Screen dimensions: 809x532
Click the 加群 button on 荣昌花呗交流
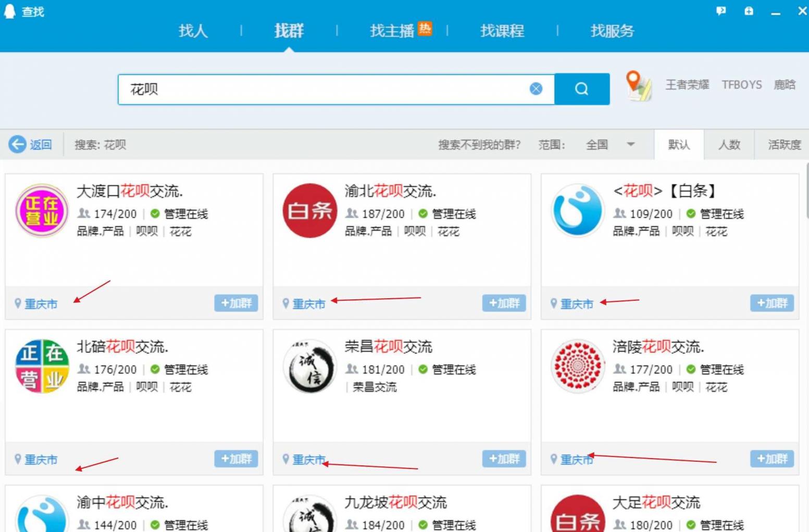(503, 459)
